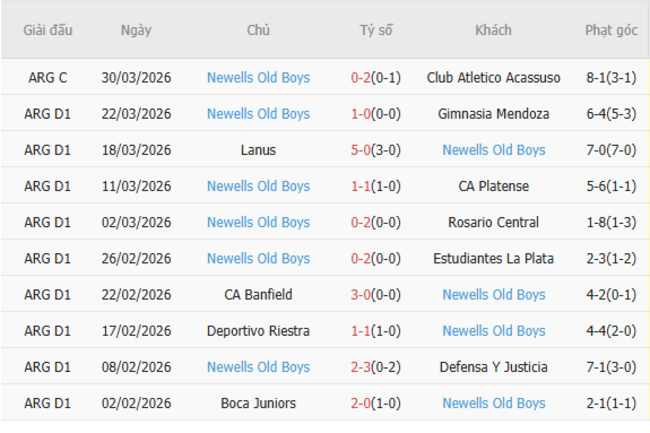Click the "Phạt góc" column header

(x=611, y=30)
